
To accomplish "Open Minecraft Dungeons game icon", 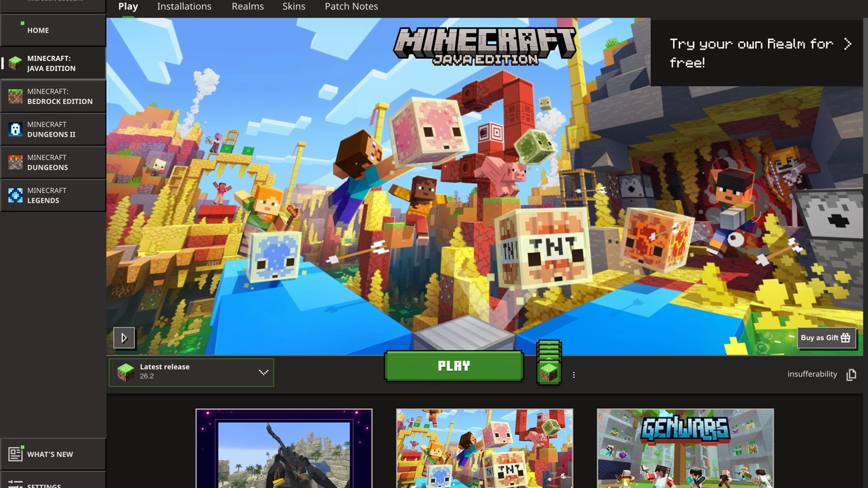I will coord(16,162).
